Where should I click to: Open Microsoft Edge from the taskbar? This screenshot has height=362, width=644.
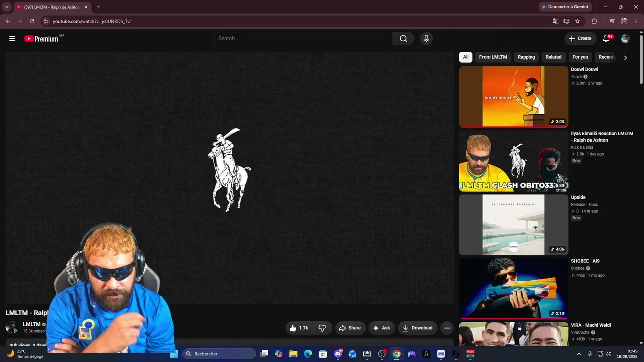coord(308,354)
